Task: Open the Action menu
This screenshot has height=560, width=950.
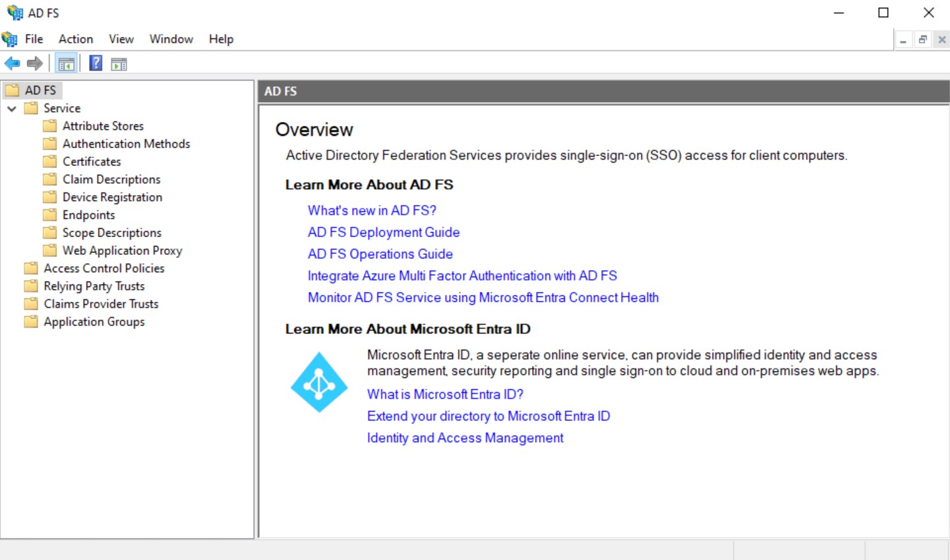Action: pos(75,39)
